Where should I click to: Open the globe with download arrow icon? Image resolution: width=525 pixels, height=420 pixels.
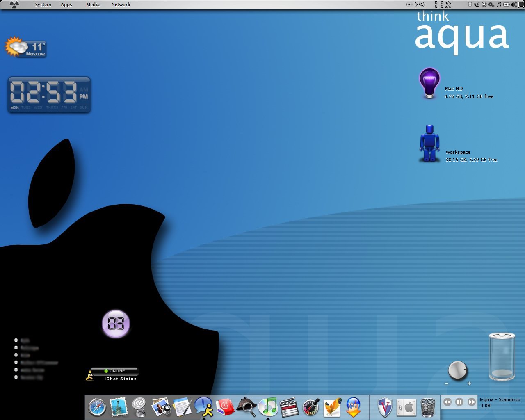(x=354, y=407)
